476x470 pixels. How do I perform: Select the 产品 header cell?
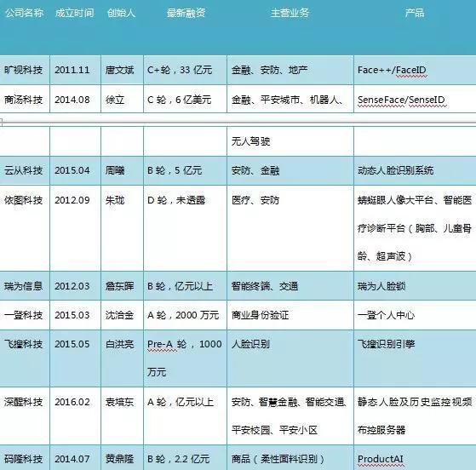[x=415, y=13]
